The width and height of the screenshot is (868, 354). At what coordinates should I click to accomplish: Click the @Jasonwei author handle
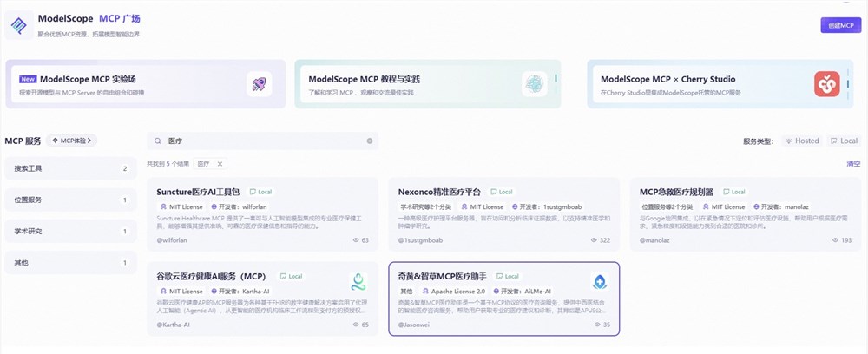click(x=413, y=324)
